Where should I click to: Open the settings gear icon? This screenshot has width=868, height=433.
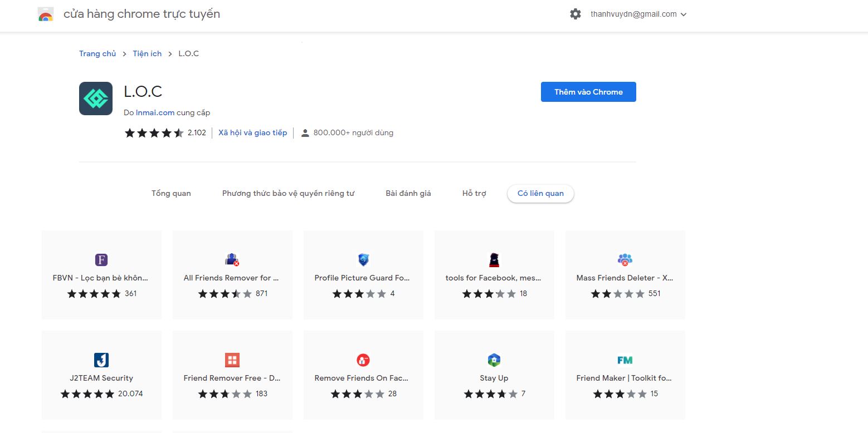point(576,14)
